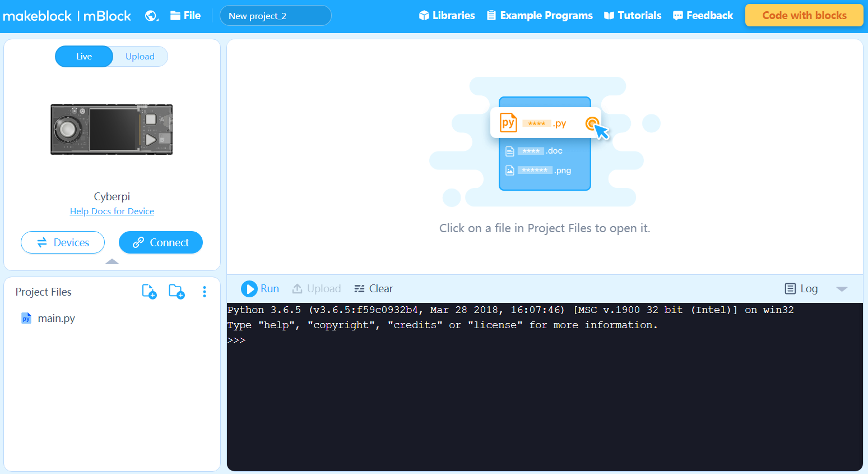Click the Feedback speech bubble icon
The image size is (868, 474).
[x=678, y=16]
